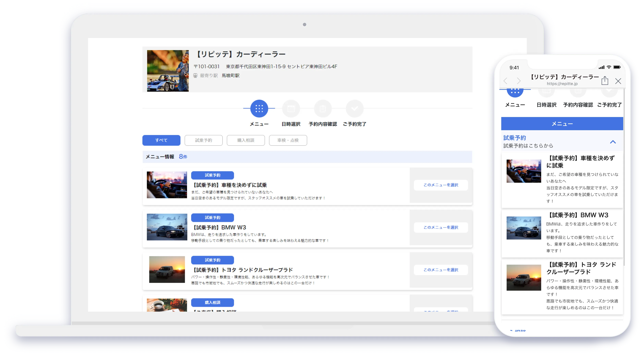644x356 pixels.
Task: Select the 試乗予約 filter tab
Action: point(204,140)
